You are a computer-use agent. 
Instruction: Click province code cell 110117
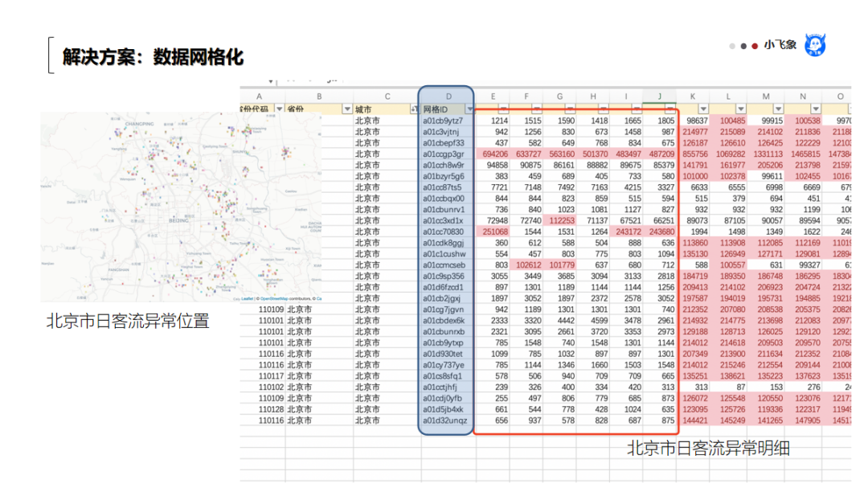click(x=263, y=376)
